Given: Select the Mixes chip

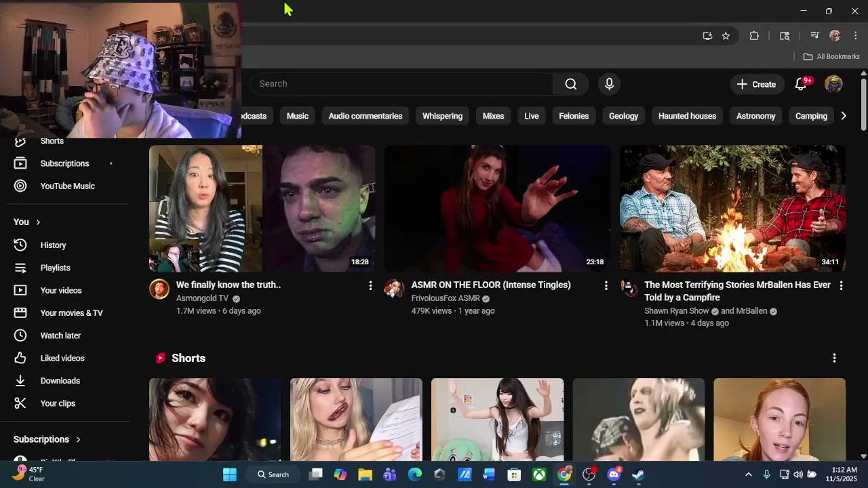Looking at the screenshot, I should (x=493, y=116).
